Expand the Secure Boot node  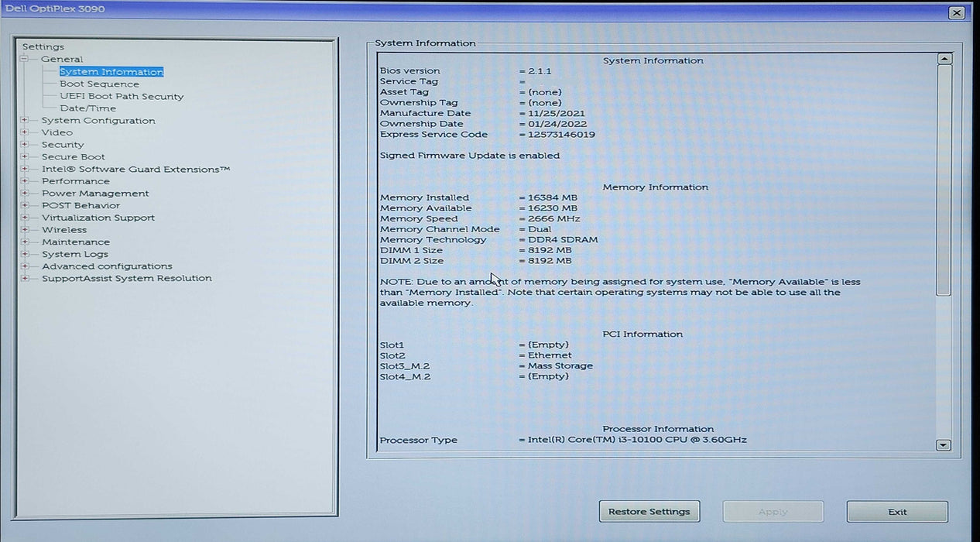pyautogui.click(x=25, y=157)
